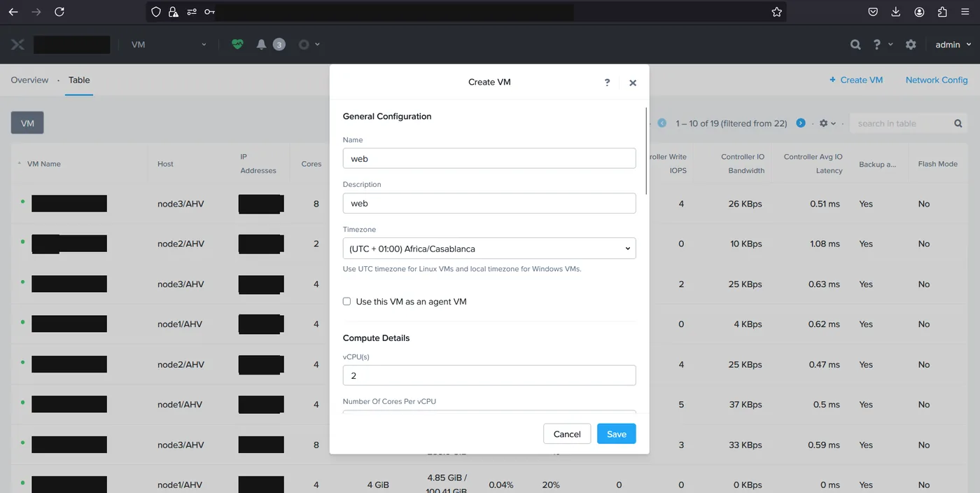Open the tasks circle indicator

304,44
